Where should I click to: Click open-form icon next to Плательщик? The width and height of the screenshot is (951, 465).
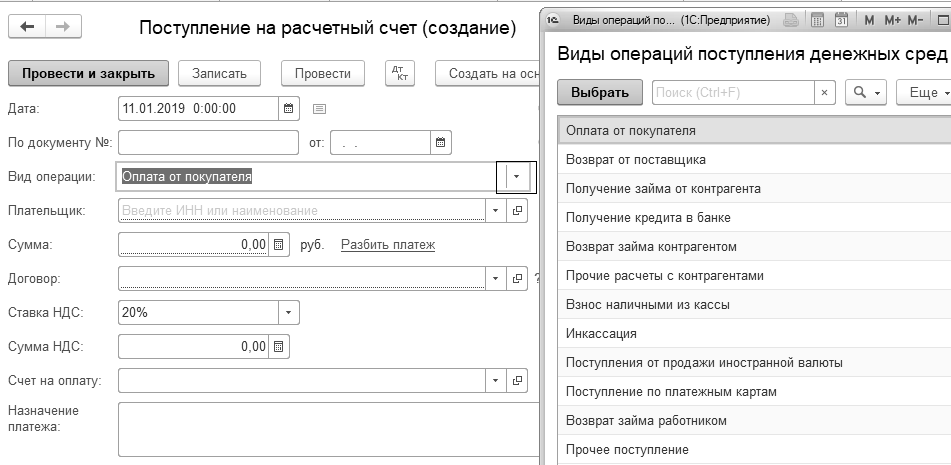coord(517,211)
